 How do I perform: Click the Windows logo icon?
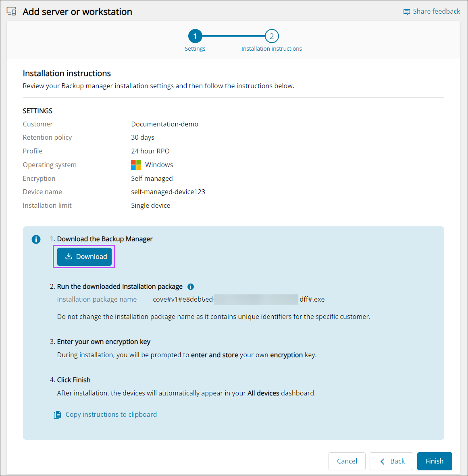[x=136, y=165]
